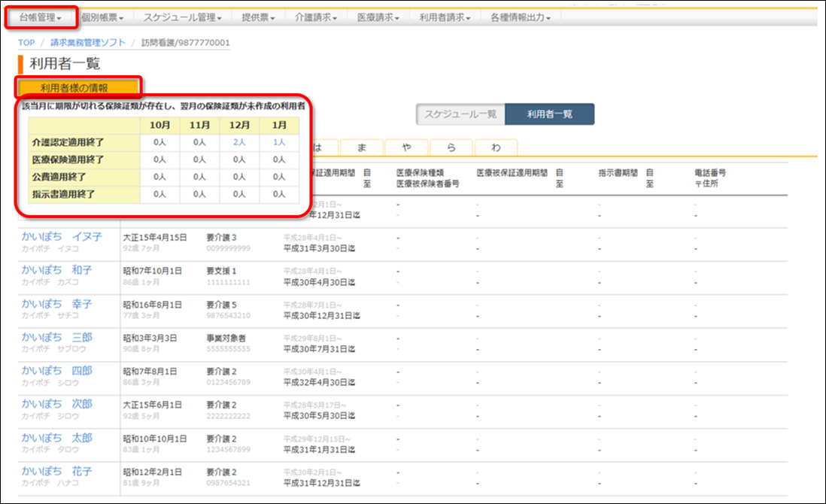The height and width of the screenshot is (504, 826).
Task: Click 要支援1 cell for 和子
Action: 221,271
